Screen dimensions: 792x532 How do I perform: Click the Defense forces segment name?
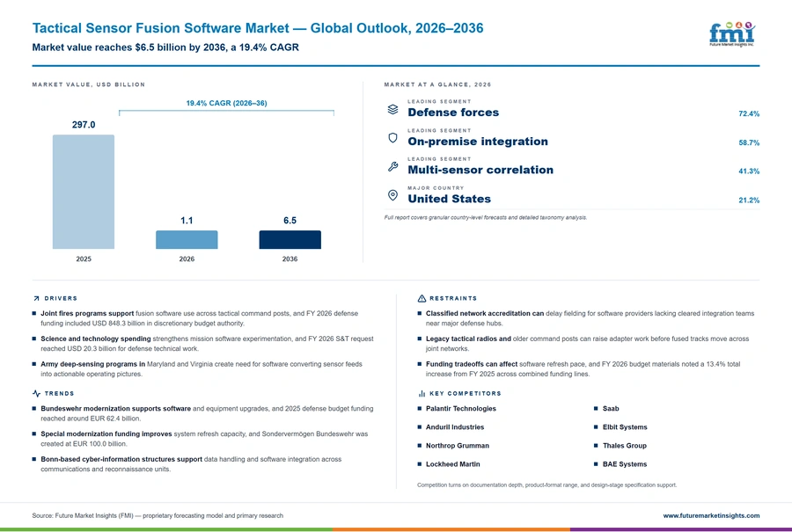tap(453, 113)
